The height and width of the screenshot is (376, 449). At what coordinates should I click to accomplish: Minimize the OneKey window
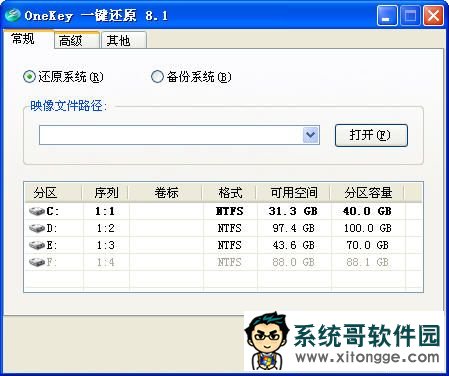(x=387, y=16)
